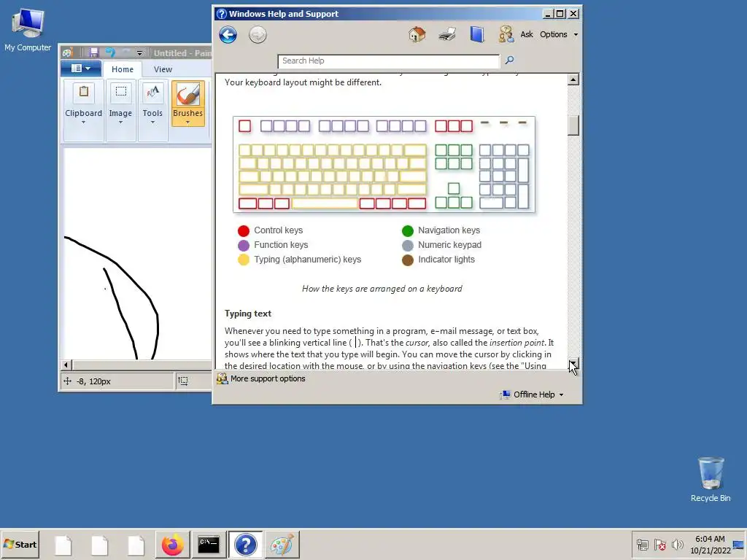
Task: Click the 'Typing text' heading
Action: click(x=248, y=314)
